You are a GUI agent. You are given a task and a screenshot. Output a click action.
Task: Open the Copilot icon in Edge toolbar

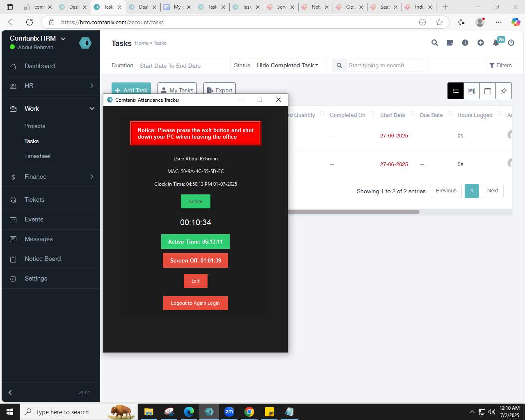tap(516, 22)
